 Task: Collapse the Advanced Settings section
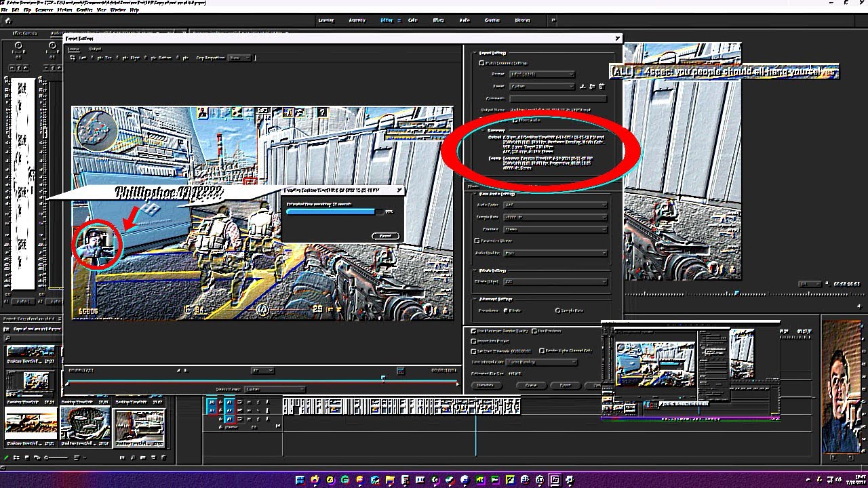(474, 299)
